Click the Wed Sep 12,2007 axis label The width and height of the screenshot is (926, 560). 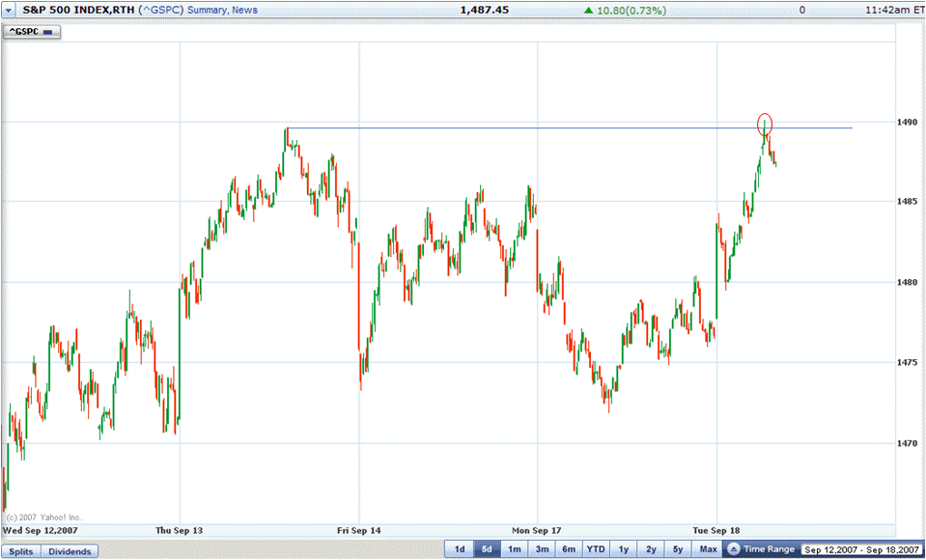[41, 530]
